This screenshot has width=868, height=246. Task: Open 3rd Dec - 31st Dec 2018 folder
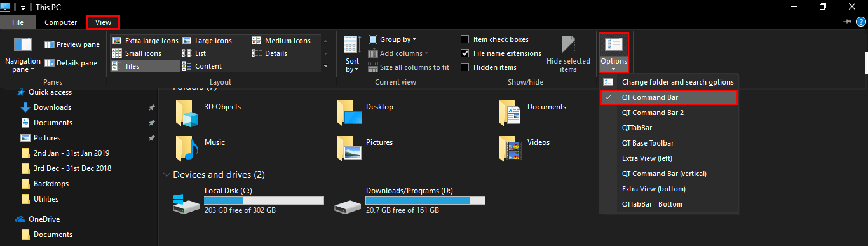72,168
